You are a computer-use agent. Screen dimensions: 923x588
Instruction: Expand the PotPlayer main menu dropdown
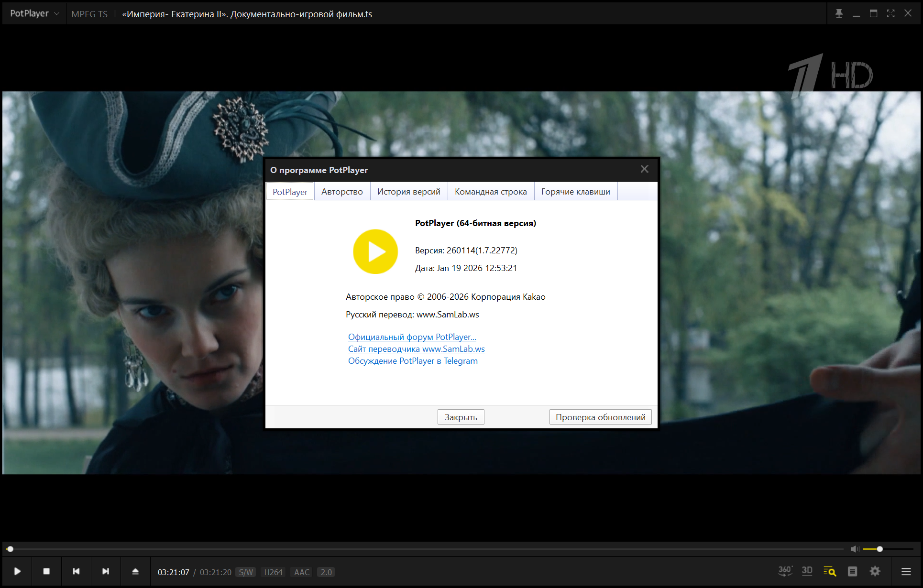(x=34, y=13)
